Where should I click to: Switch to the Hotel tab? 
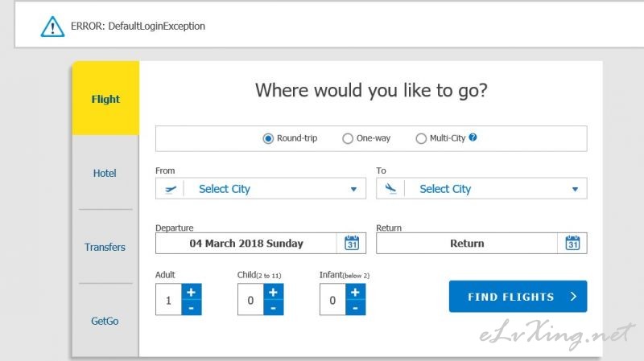point(105,173)
